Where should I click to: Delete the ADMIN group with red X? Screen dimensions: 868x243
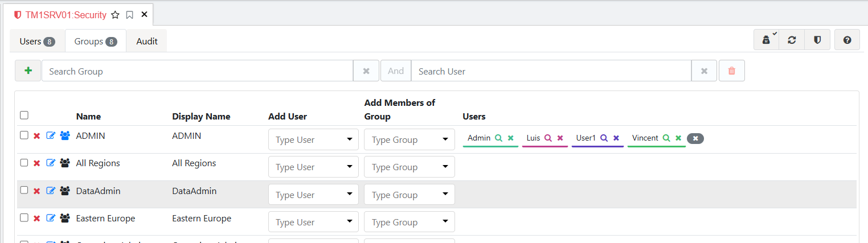tap(37, 136)
